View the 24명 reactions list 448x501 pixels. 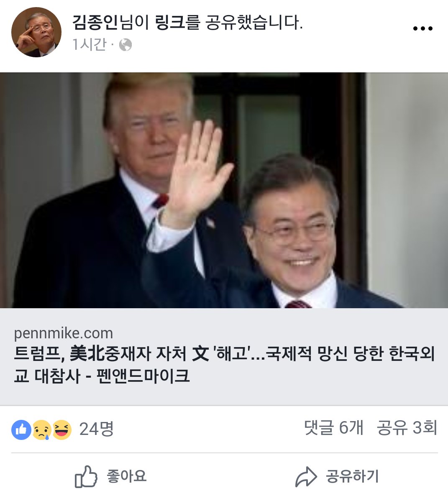pyautogui.click(x=96, y=429)
